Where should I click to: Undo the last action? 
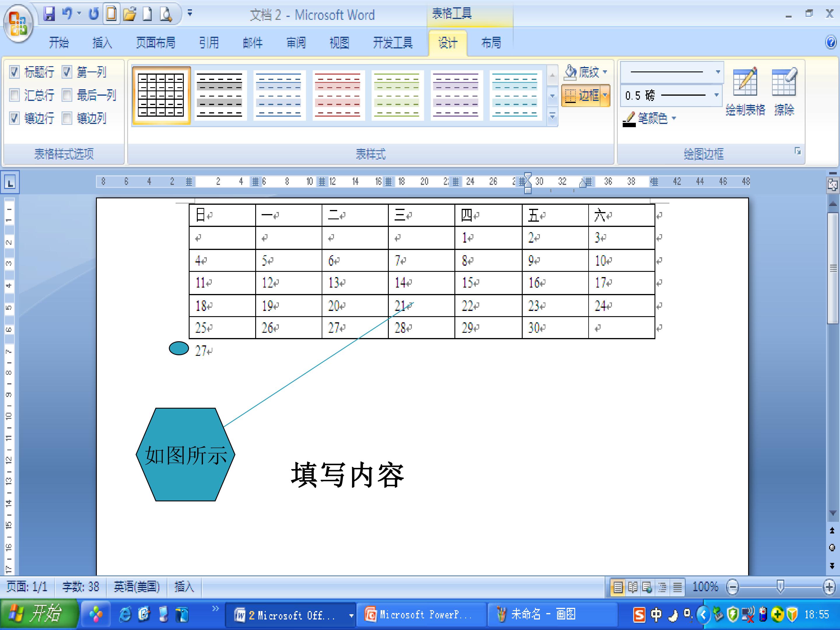pyautogui.click(x=67, y=14)
